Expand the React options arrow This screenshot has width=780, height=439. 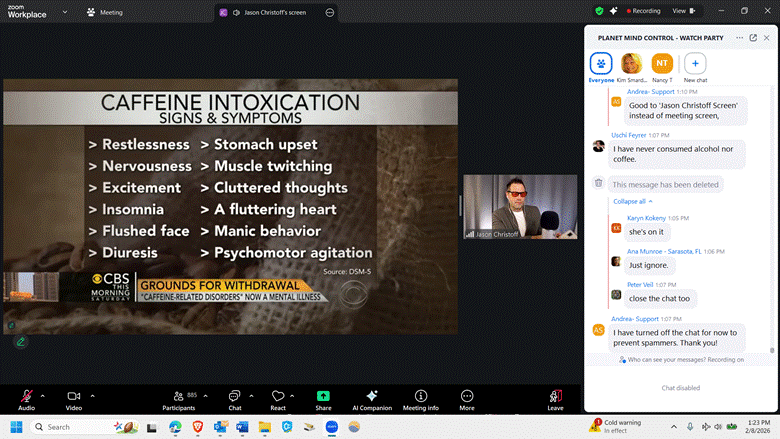pos(292,396)
